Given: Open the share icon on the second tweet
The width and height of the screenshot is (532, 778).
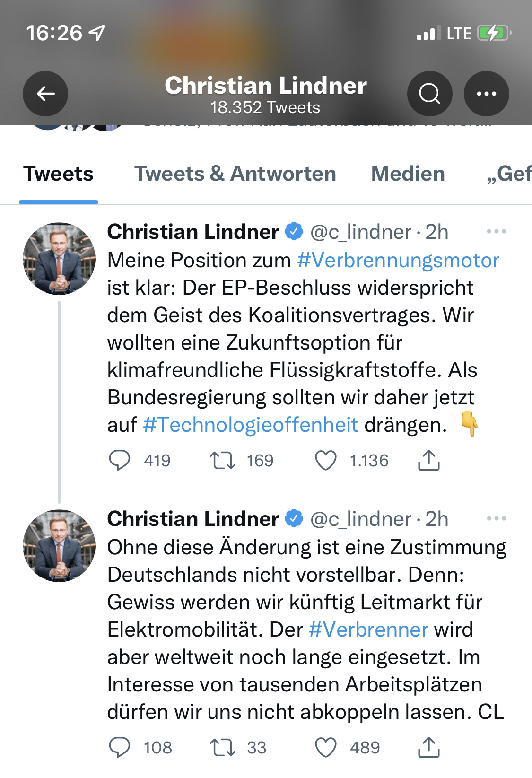Looking at the screenshot, I should 429,747.
